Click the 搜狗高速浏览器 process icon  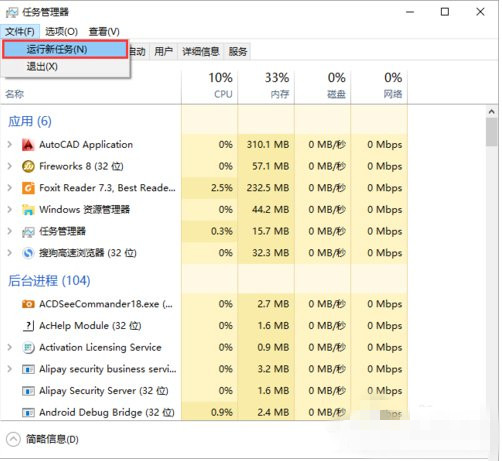point(28,253)
